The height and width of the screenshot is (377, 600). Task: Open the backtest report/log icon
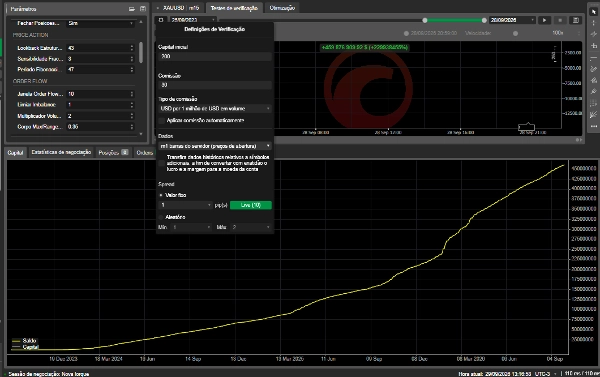pos(576,20)
